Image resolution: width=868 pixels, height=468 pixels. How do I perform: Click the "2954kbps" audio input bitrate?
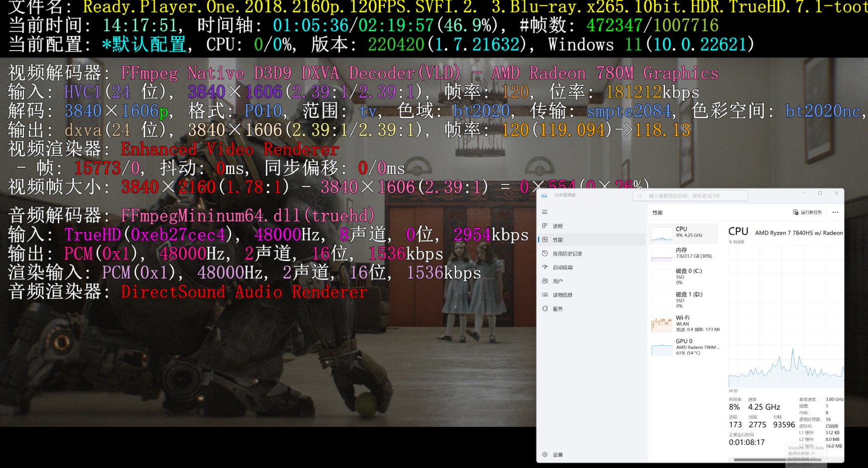[x=491, y=235]
